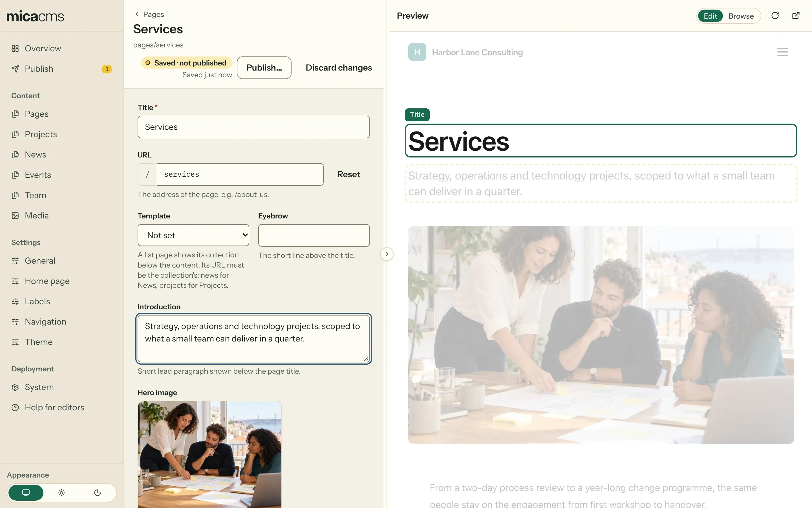Open preview in a new window
Screen dimensions: 812x508
pos(796,16)
